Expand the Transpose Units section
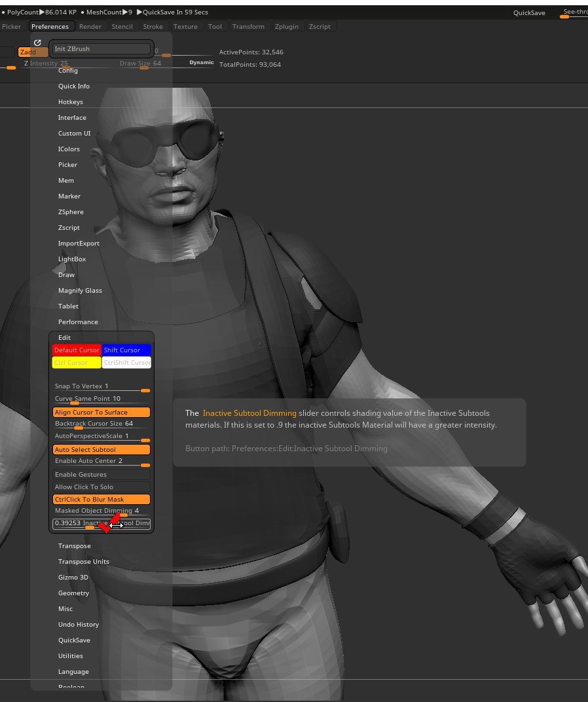 click(84, 562)
